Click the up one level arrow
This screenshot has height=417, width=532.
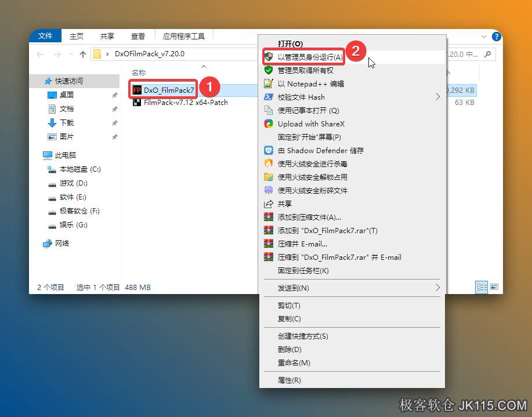tap(83, 55)
